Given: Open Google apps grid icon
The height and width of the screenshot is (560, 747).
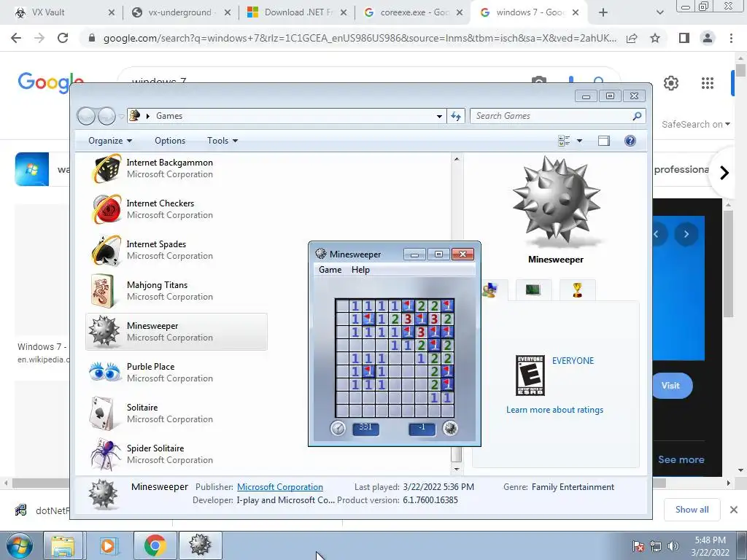Looking at the screenshot, I should point(708,83).
